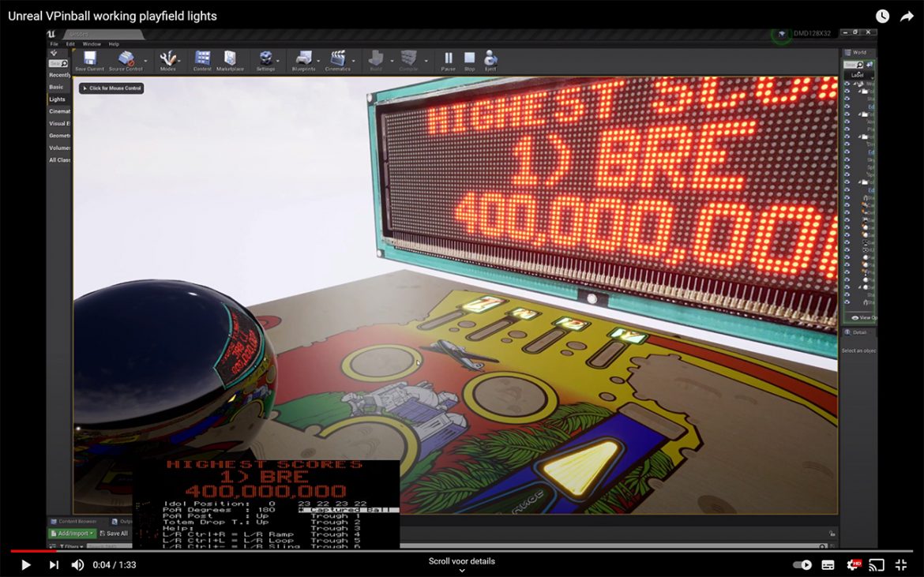Open the View Options dropdown in Outliner
The width and height of the screenshot is (924, 577).
point(865,318)
